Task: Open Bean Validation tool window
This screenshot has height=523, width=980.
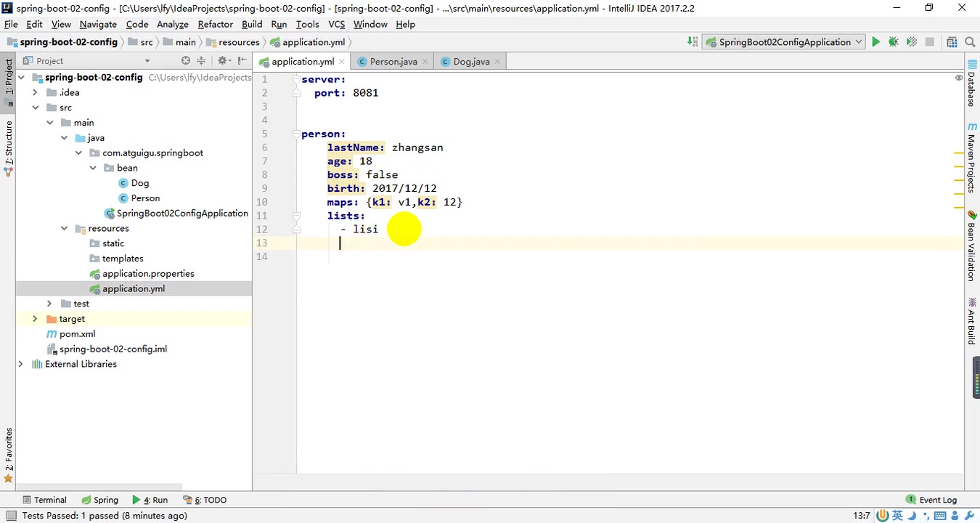Action: 971,246
